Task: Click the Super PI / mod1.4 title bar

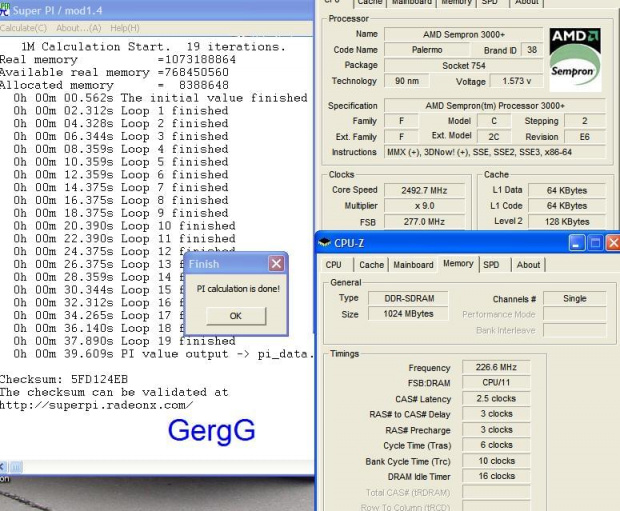Action: 157,10
